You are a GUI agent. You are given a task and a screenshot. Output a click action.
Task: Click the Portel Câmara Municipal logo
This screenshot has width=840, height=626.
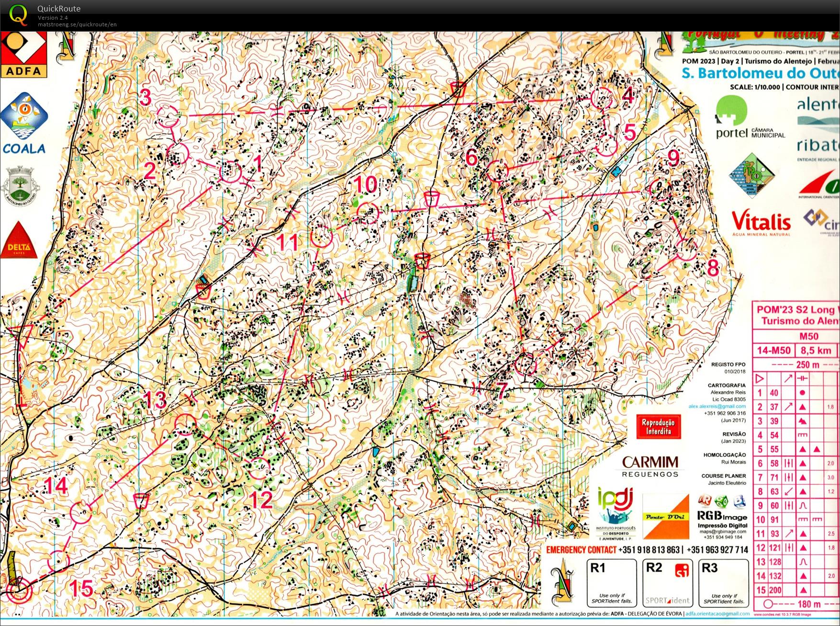[750, 117]
